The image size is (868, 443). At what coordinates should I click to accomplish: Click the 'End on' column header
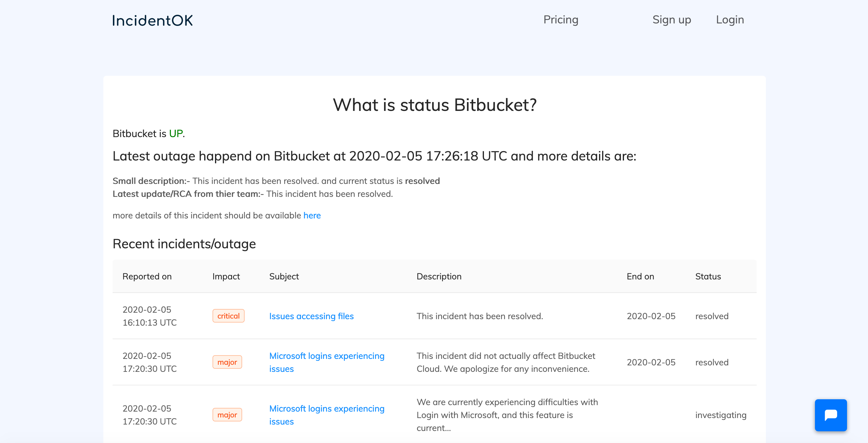[640, 276]
